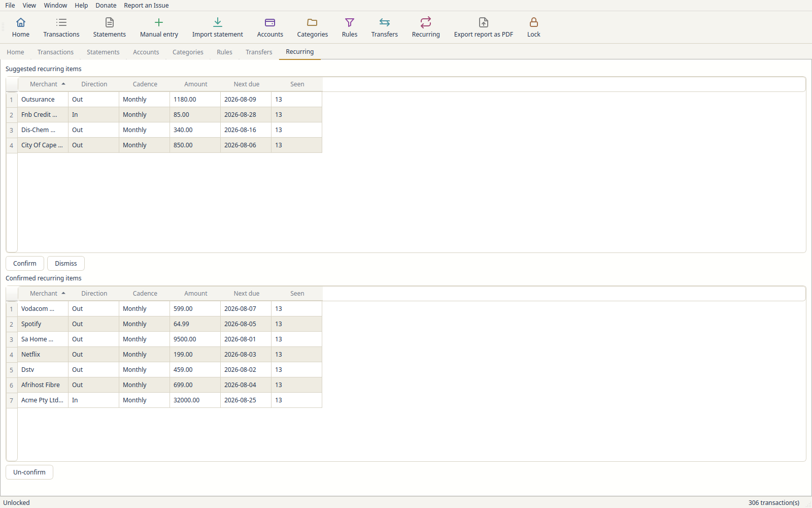The width and height of the screenshot is (812, 508).
Task: Dismiss the selected suggested item
Action: (66, 264)
